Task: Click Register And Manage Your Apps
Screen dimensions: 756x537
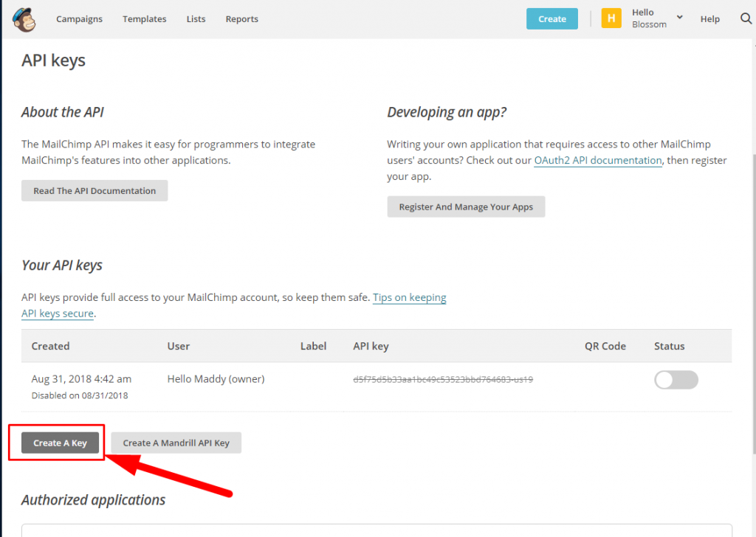Action: (466, 207)
